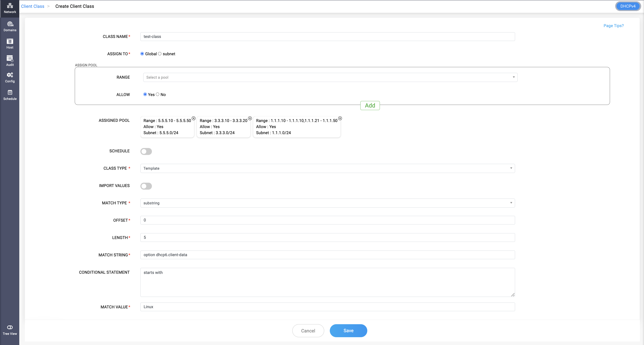This screenshot has height=345, width=644.
Task: Open the Config gears icon
Action: point(10,78)
